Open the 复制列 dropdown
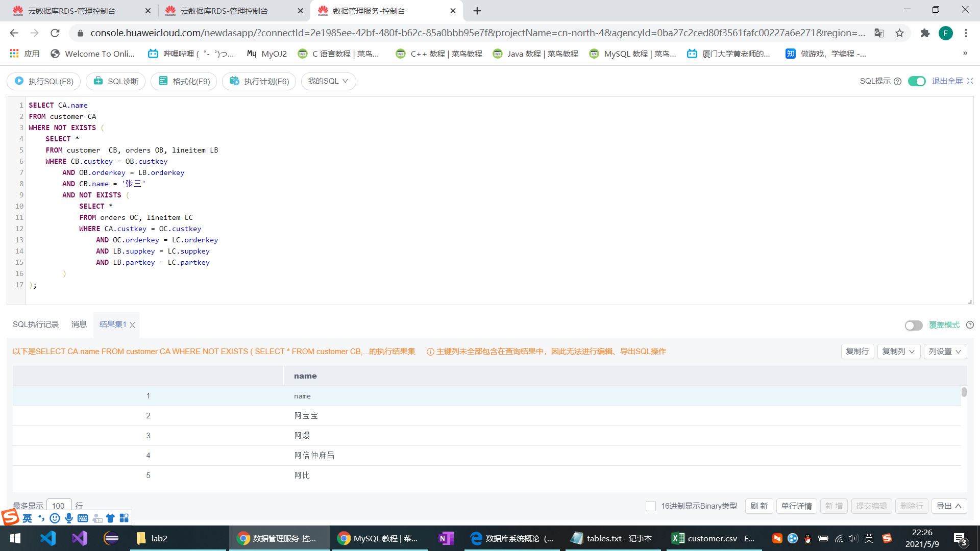The width and height of the screenshot is (980, 551). 898,352
